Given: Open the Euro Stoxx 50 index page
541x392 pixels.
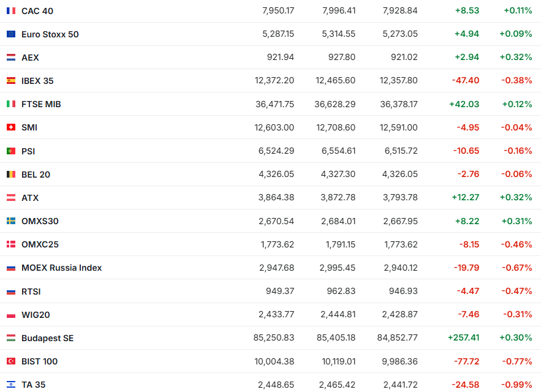Looking at the screenshot, I should point(50,34).
